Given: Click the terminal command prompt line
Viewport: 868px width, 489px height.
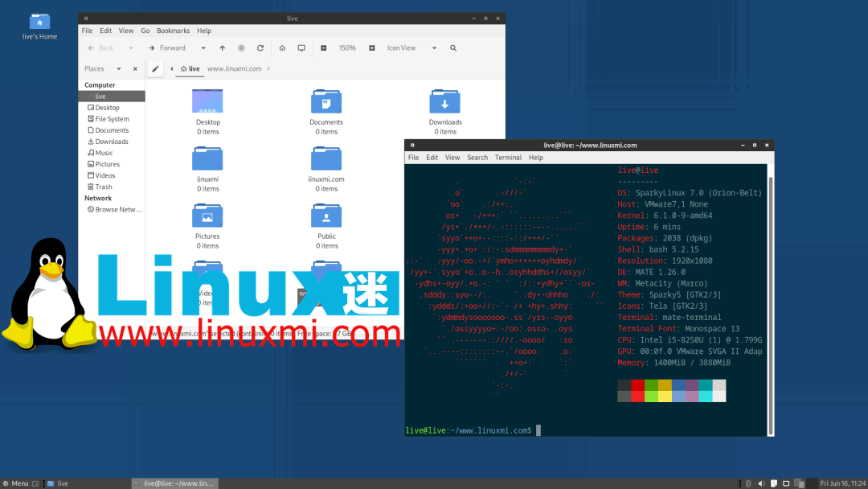Looking at the screenshot, I should pos(473,430).
